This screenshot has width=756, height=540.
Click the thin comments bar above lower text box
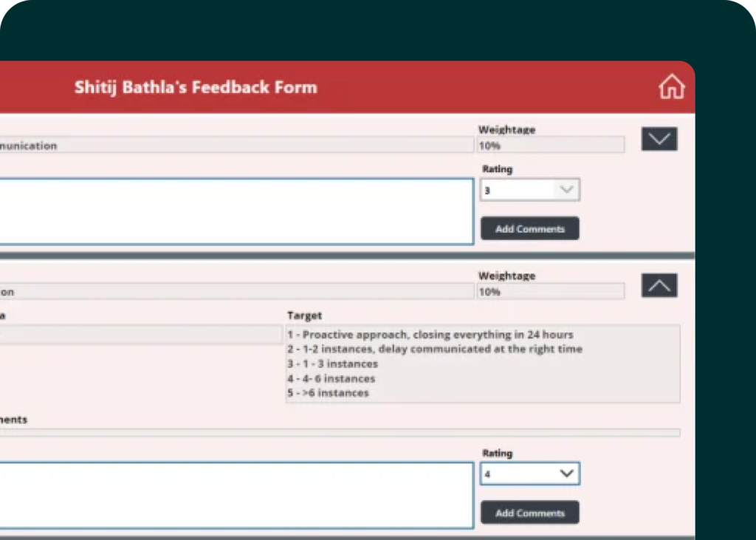click(x=340, y=432)
